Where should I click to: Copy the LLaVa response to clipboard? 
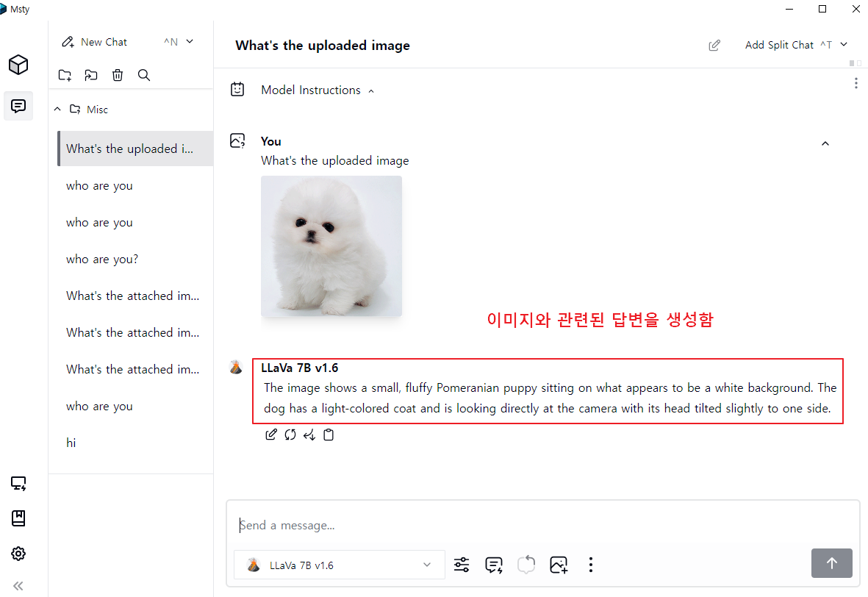pos(329,435)
